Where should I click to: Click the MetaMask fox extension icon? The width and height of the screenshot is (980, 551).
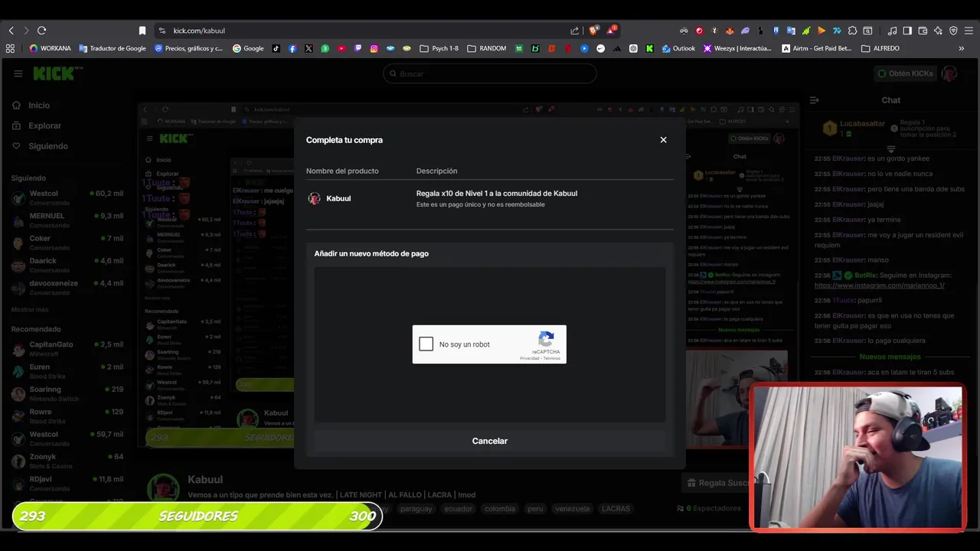[x=730, y=31]
